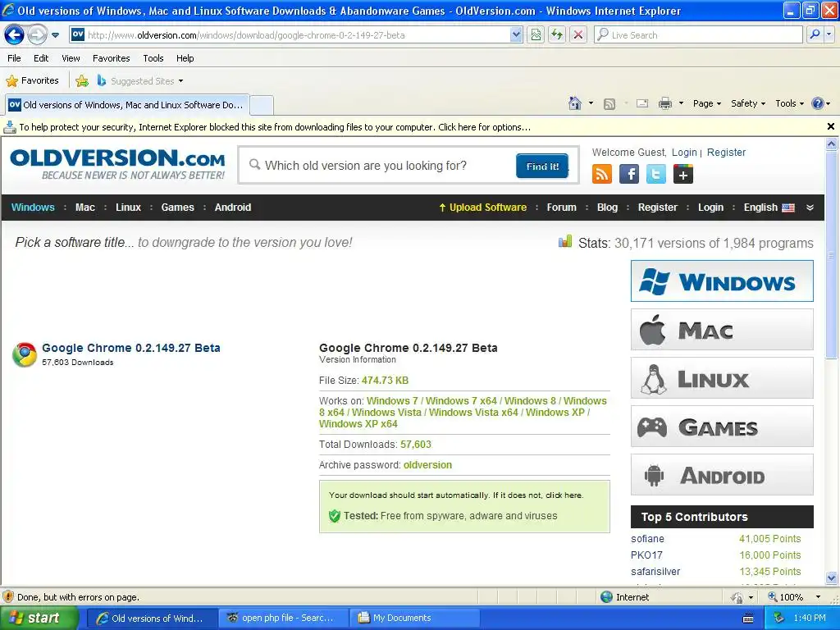Click the Windows platform sidebar button
840x630 pixels.
coord(722,281)
